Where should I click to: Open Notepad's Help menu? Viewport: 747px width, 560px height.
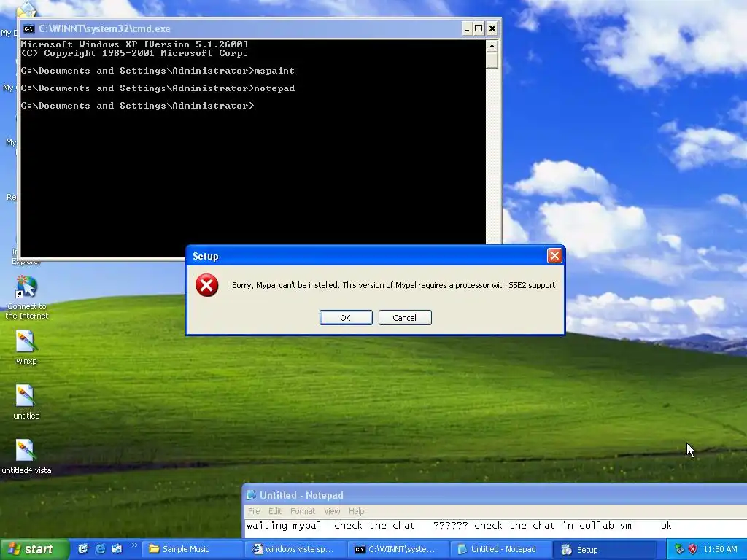point(356,511)
